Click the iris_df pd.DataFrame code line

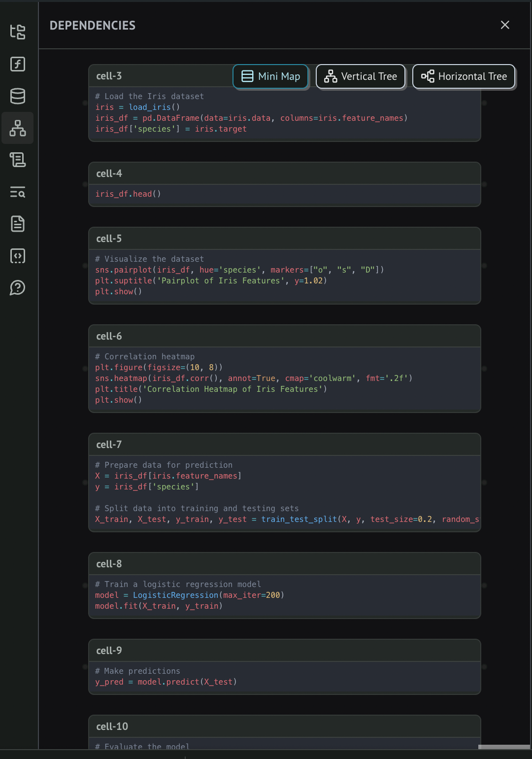click(251, 118)
